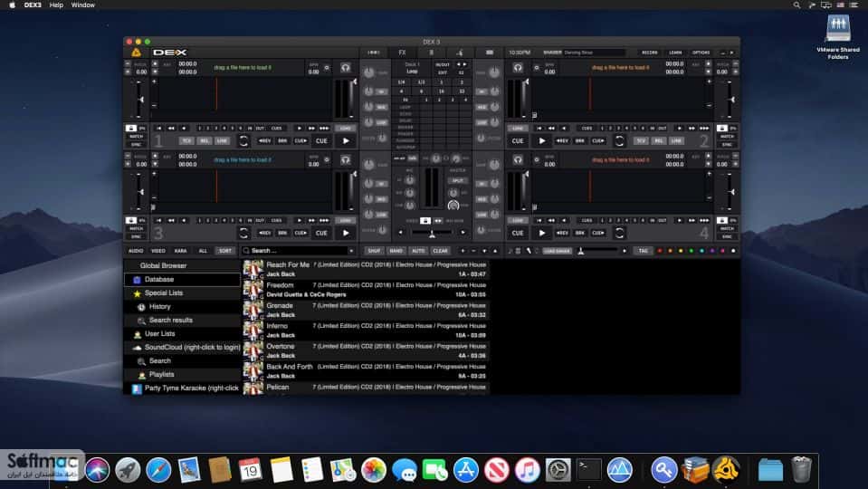Click Deck 3 loop cycle arrows icon
The image size is (868, 489).
click(243, 233)
